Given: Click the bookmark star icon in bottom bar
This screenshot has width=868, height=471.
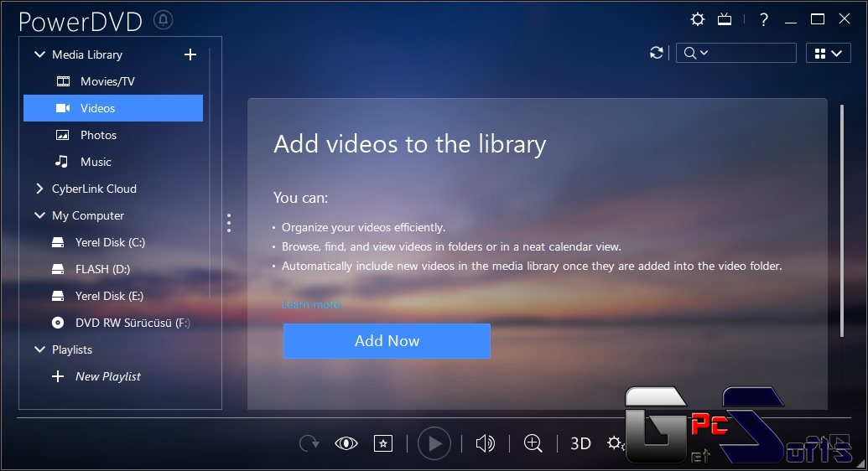Looking at the screenshot, I should click(x=383, y=443).
